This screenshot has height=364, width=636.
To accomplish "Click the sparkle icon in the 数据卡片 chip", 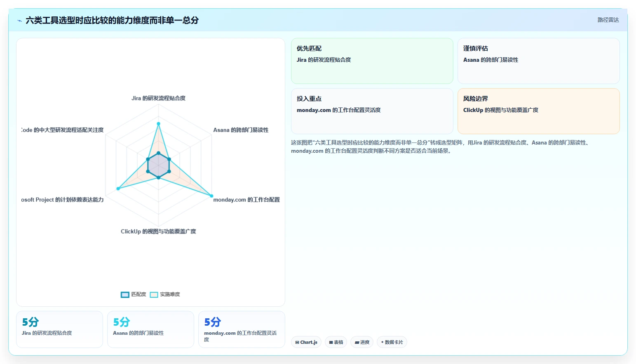I will pos(383,342).
